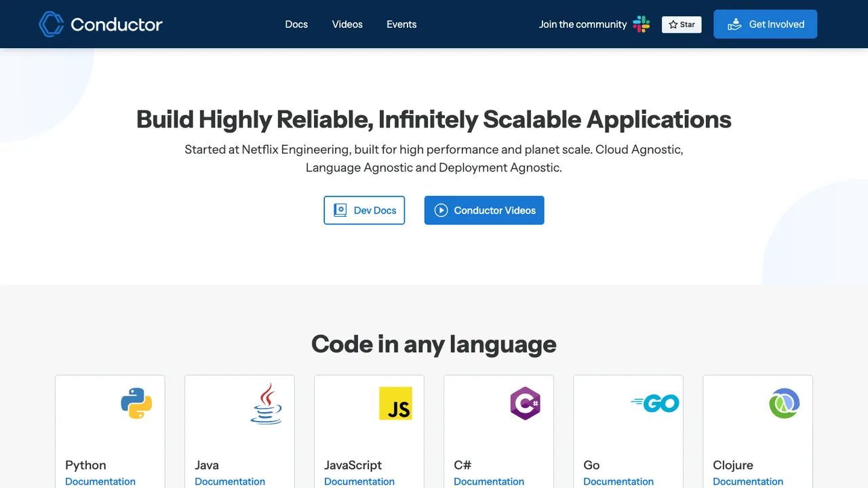Click the hand icon in Get Involved

(734, 24)
